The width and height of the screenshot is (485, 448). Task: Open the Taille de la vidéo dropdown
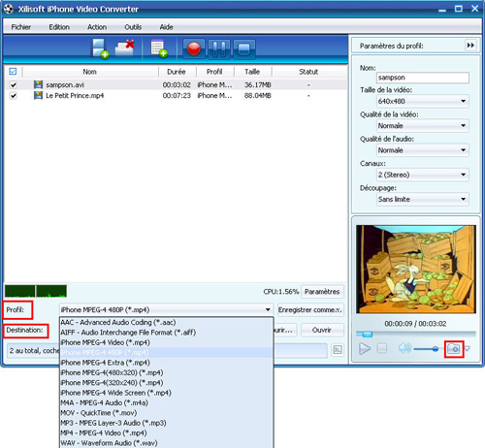(x=423, y=101)
